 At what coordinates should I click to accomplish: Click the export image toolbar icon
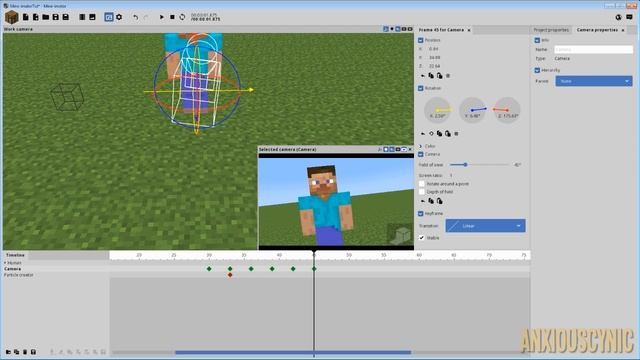tap(92, 17)
